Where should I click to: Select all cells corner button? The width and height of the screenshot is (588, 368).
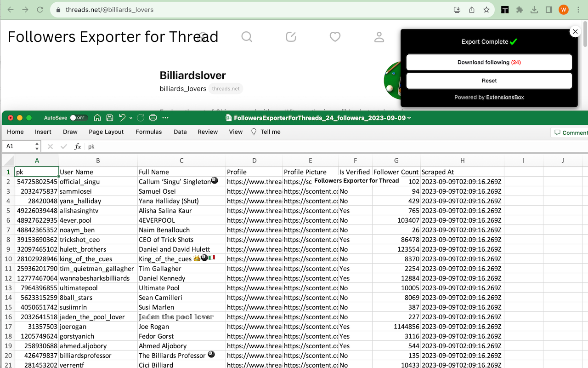coord(8,161)
